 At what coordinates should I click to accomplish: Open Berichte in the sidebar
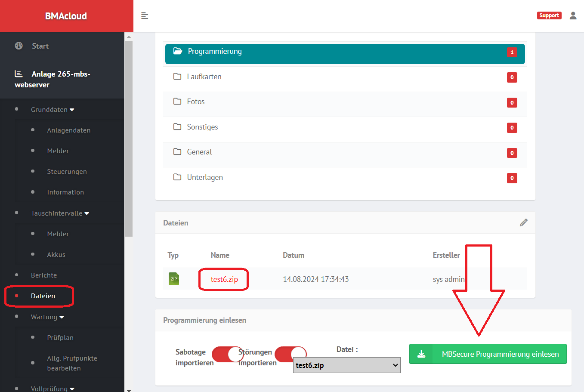coord(44,275)
